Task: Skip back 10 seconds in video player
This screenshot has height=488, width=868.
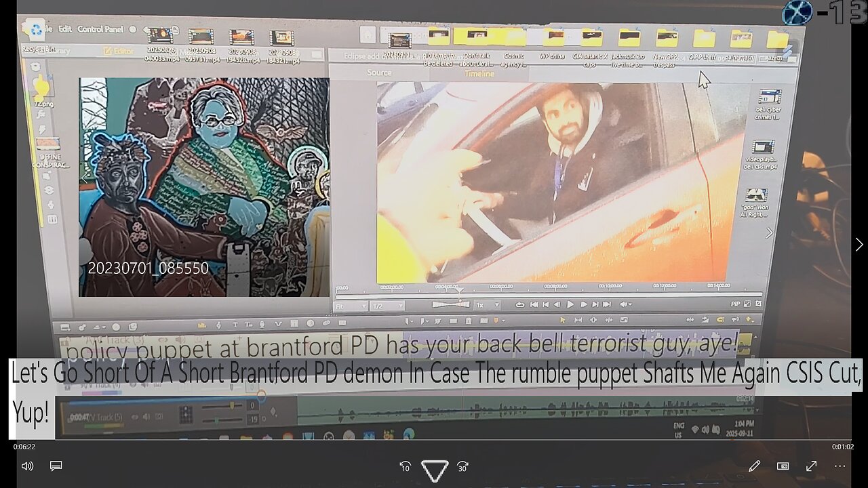Action: (x=405, y=466)
